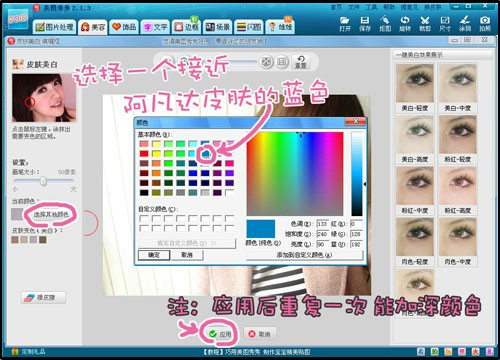Apply the 美白-高度 effect thumbnail
This screenshot has height=360, width=500.
tap(415, 135)
